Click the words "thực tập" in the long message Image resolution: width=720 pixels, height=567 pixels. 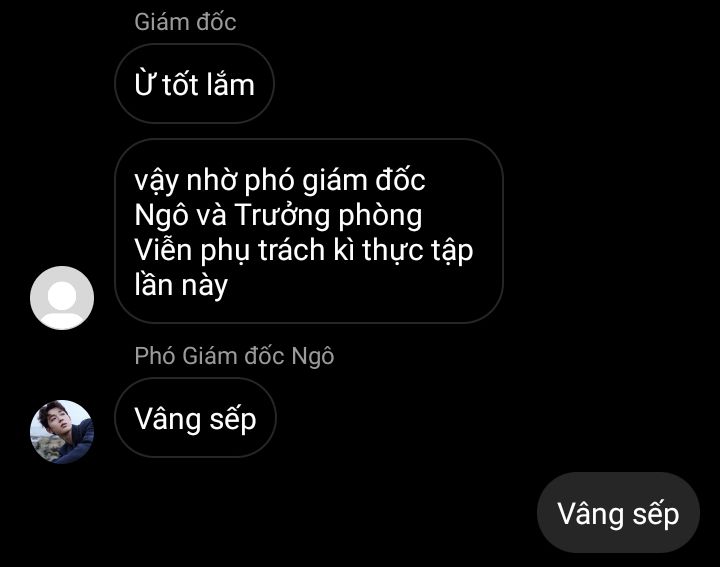coord(417,251)
